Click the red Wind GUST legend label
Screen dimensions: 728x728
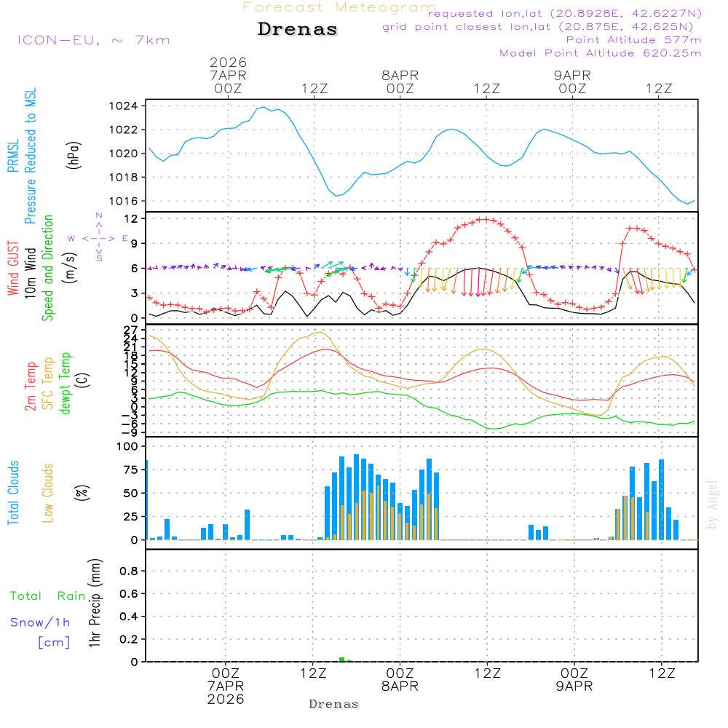[13, 269]
